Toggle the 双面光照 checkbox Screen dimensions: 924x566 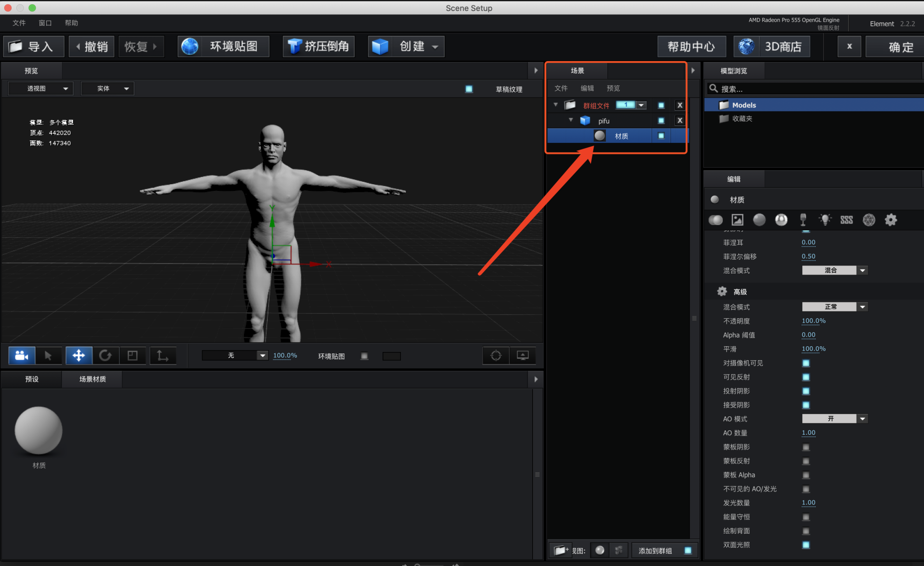click(806, 545)
